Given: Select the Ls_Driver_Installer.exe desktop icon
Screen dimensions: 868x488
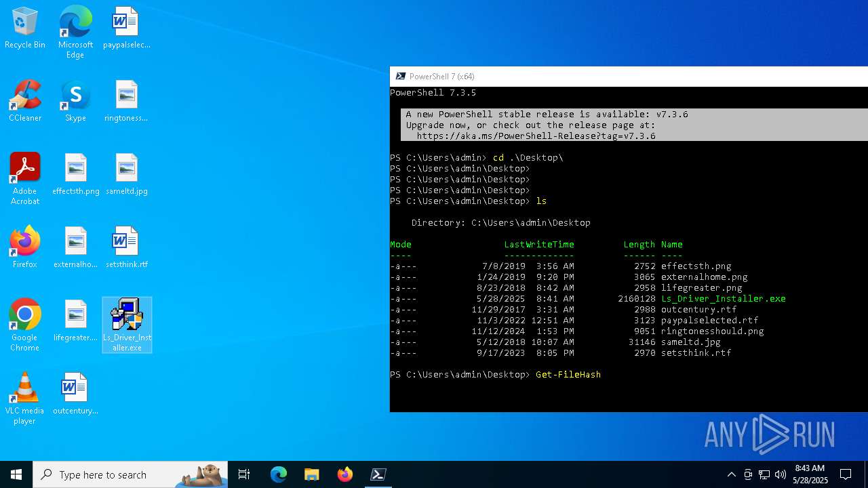Looking at the screenshot, I should (127, 325).
